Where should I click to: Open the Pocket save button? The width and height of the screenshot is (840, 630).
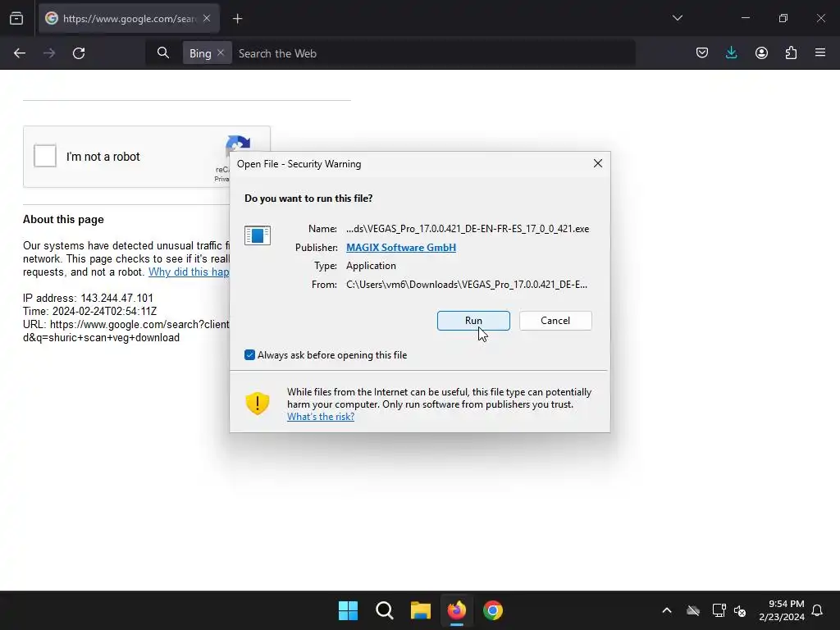point(702,52)
